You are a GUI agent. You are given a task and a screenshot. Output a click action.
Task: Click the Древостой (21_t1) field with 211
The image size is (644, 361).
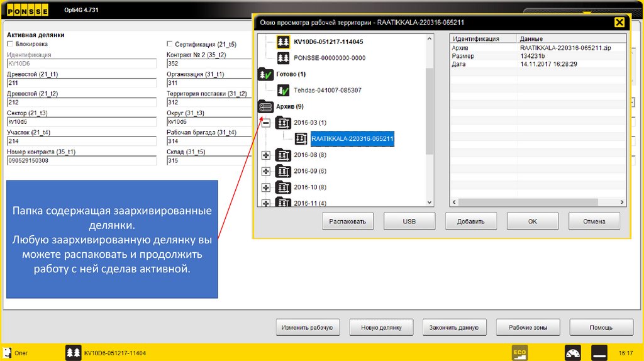[x=82, y=83]
